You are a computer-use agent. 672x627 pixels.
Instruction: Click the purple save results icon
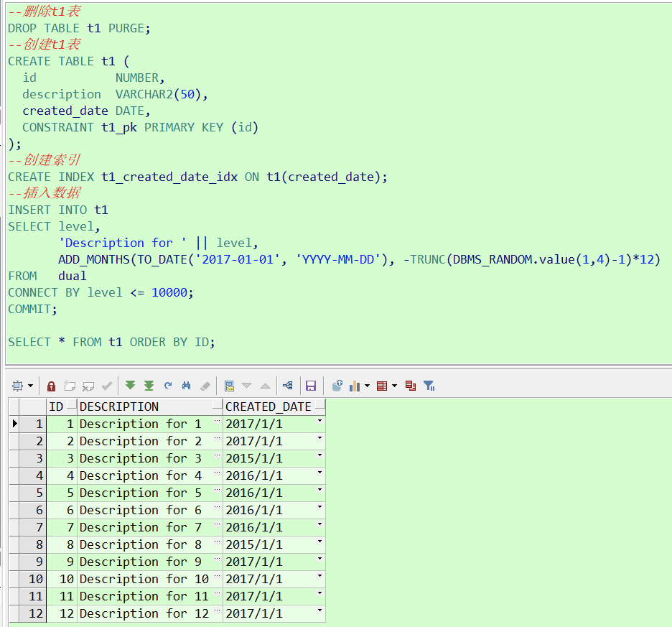point(311,386)
